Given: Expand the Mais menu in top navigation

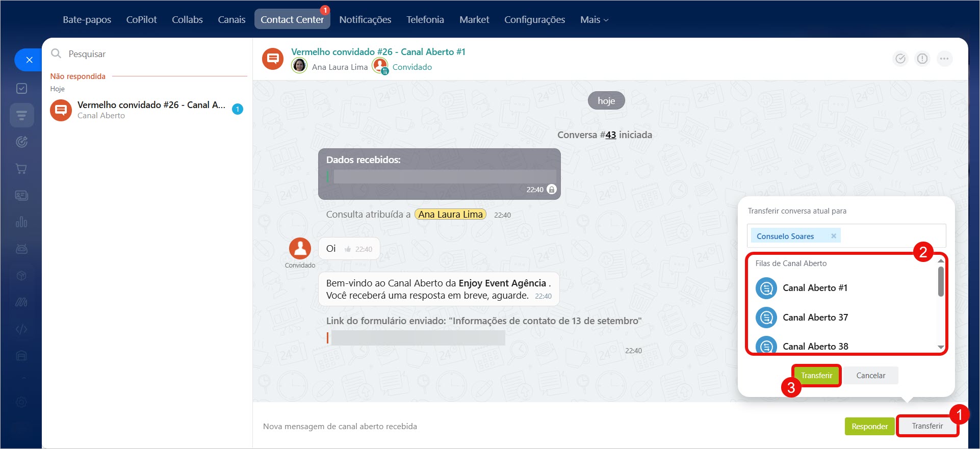Looking at the screenshot, I should [x=594, y=20].
